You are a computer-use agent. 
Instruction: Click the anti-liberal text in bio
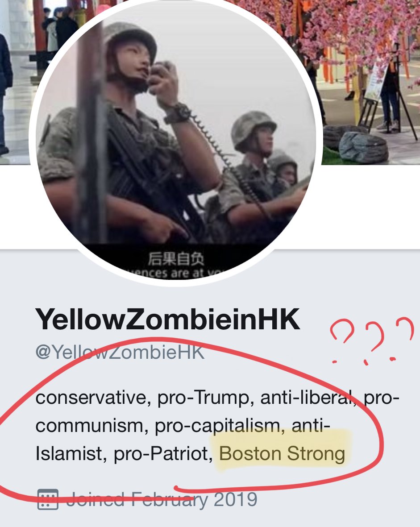(x=308, y=398)
